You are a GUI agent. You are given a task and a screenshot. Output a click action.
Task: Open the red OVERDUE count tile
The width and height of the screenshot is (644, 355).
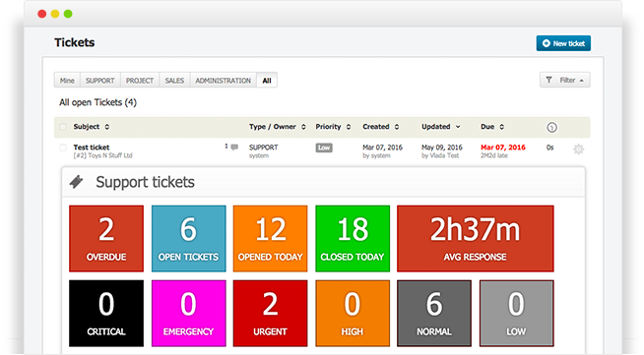[x=106, y=239]
